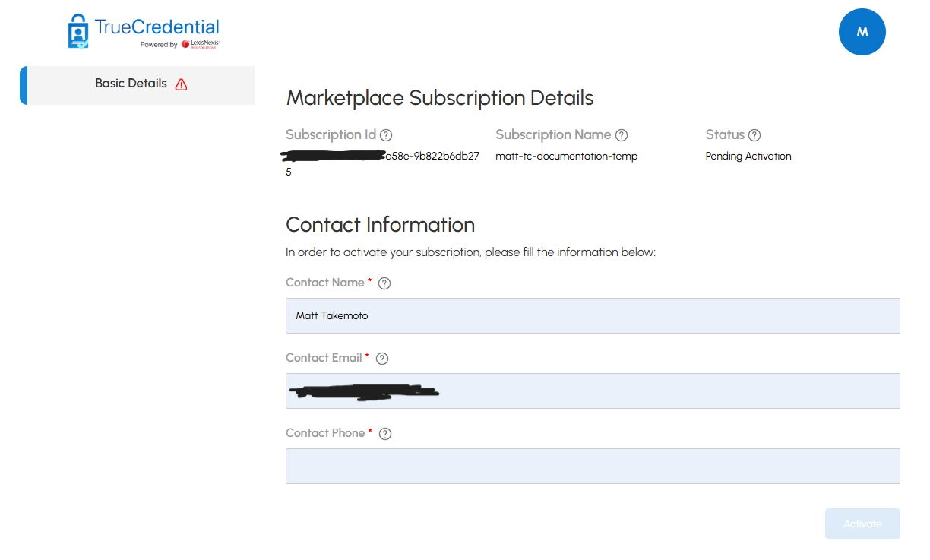Viewport: 930px width, 560px height.
Task: Show help for Subscription Id
Action: pos(386,135)
